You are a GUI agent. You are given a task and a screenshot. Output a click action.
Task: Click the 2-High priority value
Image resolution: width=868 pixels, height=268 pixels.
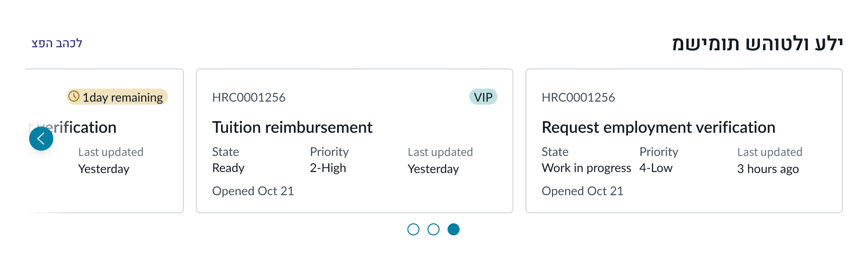point(328,168)
